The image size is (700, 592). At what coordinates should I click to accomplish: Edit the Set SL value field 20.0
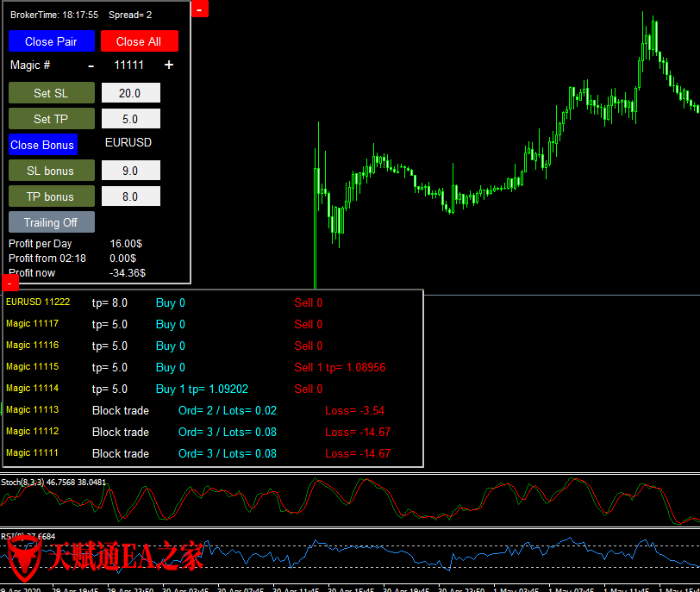tap(130, 93)
